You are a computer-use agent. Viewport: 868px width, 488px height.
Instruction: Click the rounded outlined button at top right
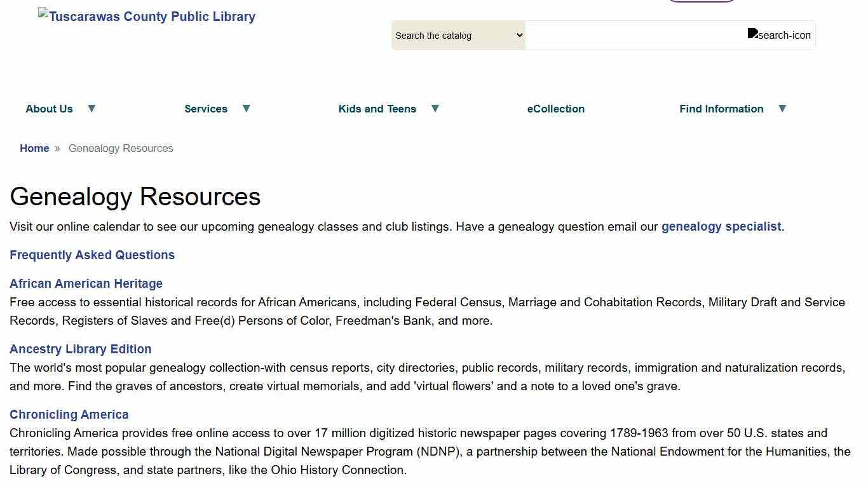point(701,2)
